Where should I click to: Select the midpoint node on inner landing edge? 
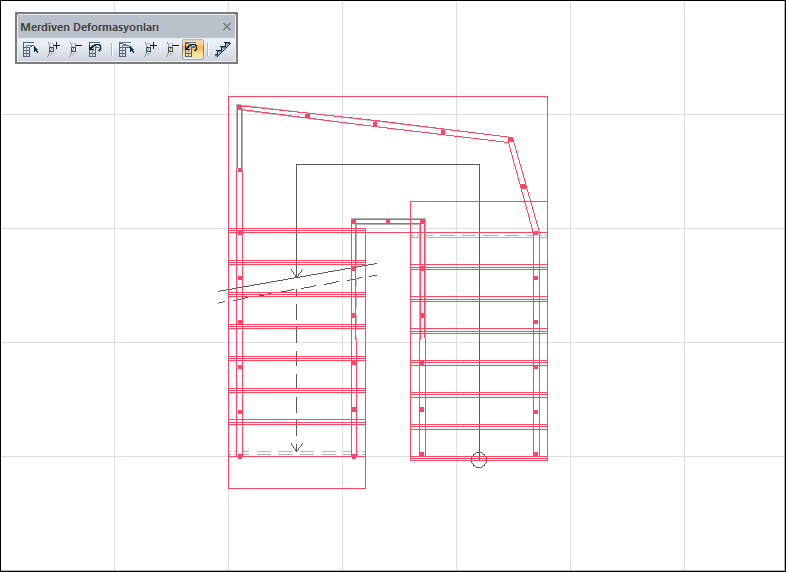click(388, 220)
